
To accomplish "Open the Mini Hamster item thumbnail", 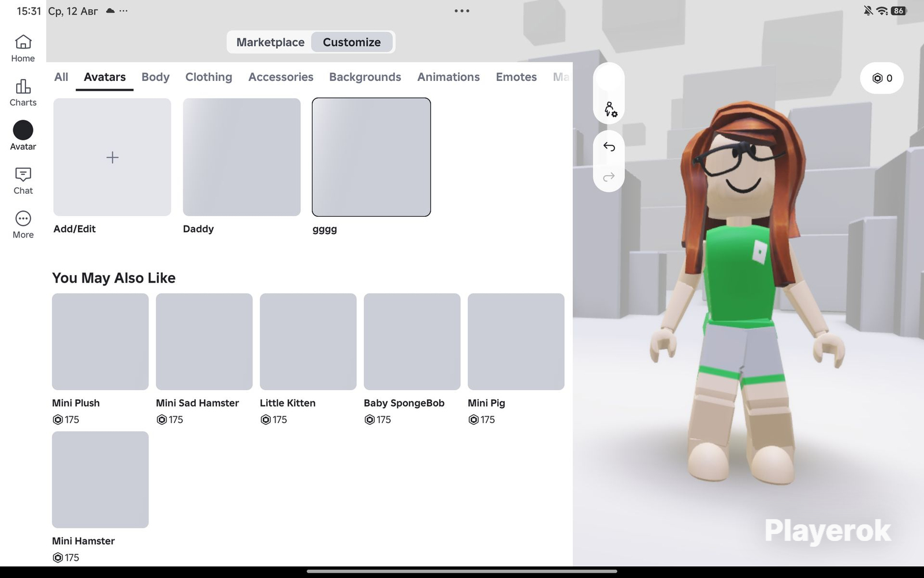I will (100, 480).
